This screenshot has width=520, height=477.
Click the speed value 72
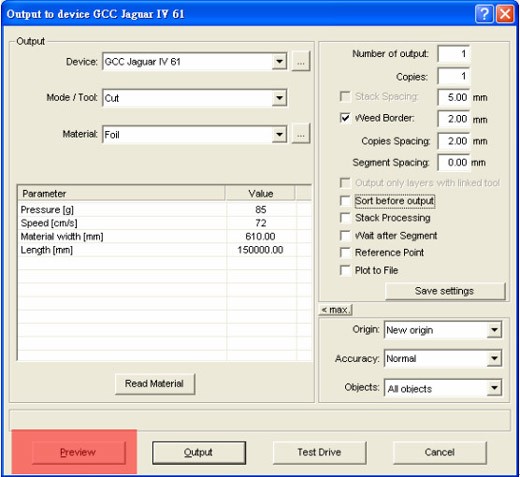pos(261,223)
